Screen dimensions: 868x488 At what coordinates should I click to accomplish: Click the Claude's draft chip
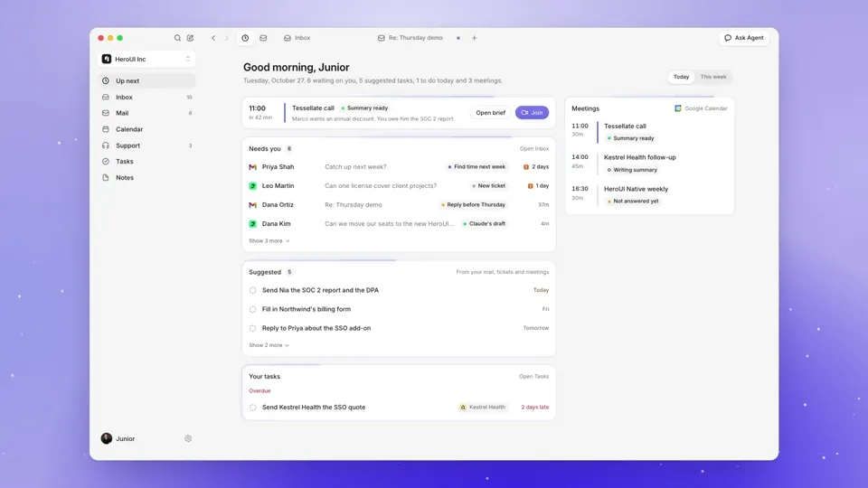(485, 224)
